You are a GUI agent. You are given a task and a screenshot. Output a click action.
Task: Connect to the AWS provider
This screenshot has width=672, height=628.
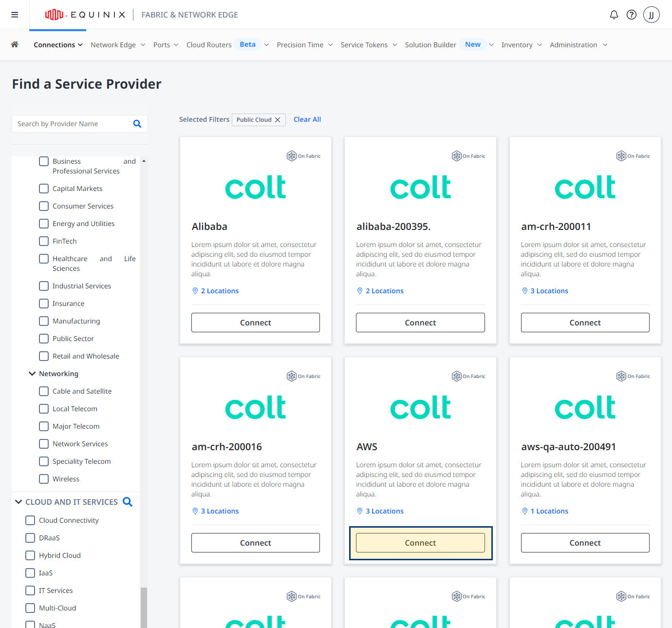[x=420, y=543]
